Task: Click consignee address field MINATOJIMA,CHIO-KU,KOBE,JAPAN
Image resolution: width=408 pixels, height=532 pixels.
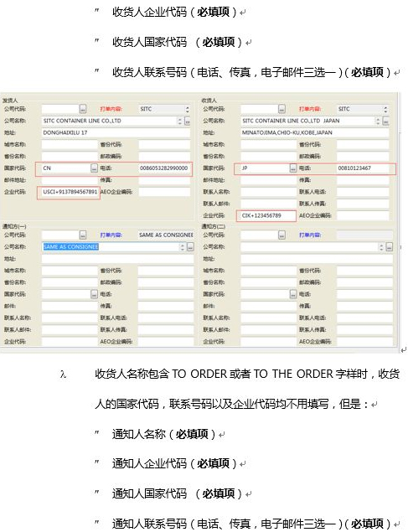Action: coord(315,132)
